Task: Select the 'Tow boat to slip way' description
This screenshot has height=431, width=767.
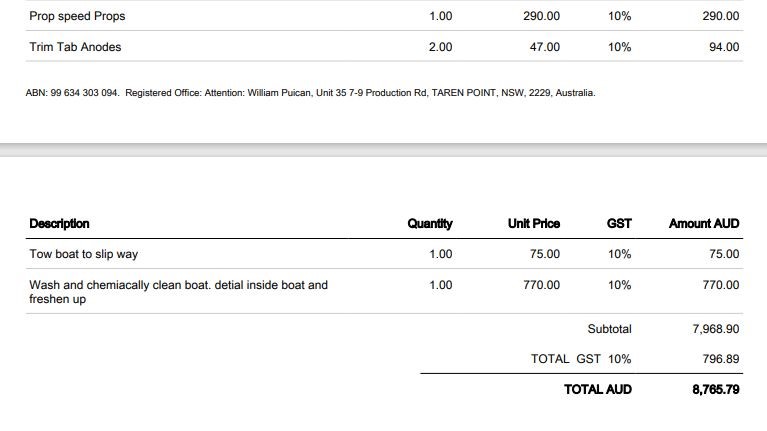Action: click(x=89, y=254)
